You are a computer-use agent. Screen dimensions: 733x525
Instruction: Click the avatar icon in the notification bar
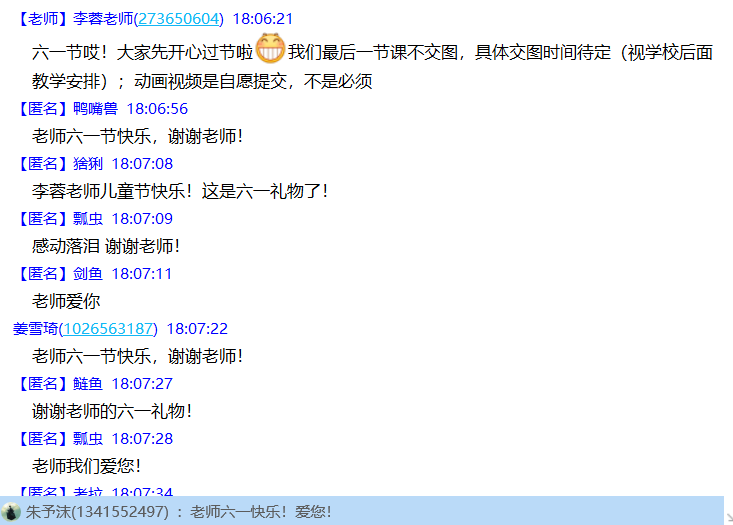(x=11, y=511)
